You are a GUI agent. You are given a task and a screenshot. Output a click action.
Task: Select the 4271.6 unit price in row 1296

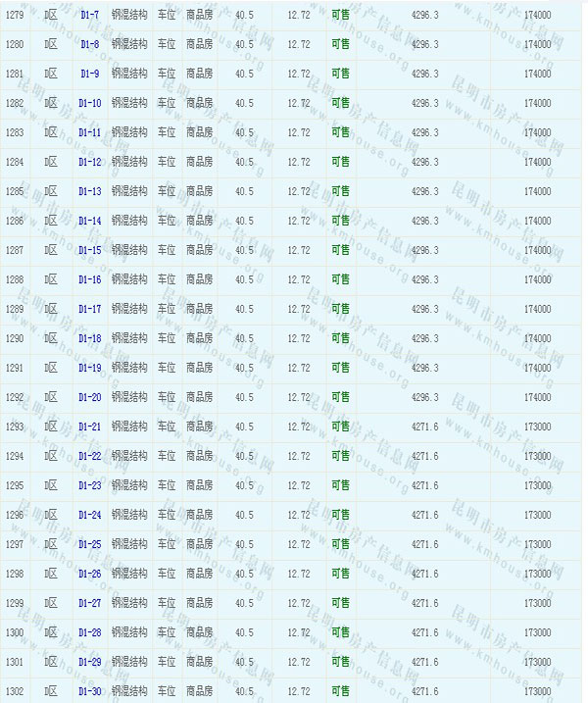pos(424,515)
